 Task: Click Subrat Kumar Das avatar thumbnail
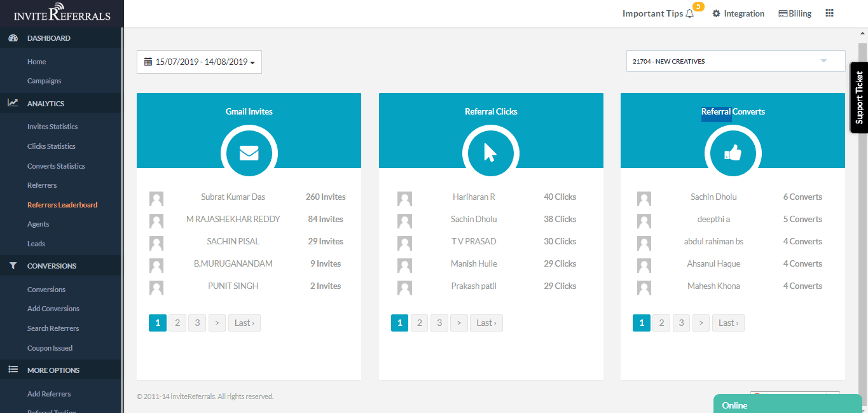click(x=156, y=199)
